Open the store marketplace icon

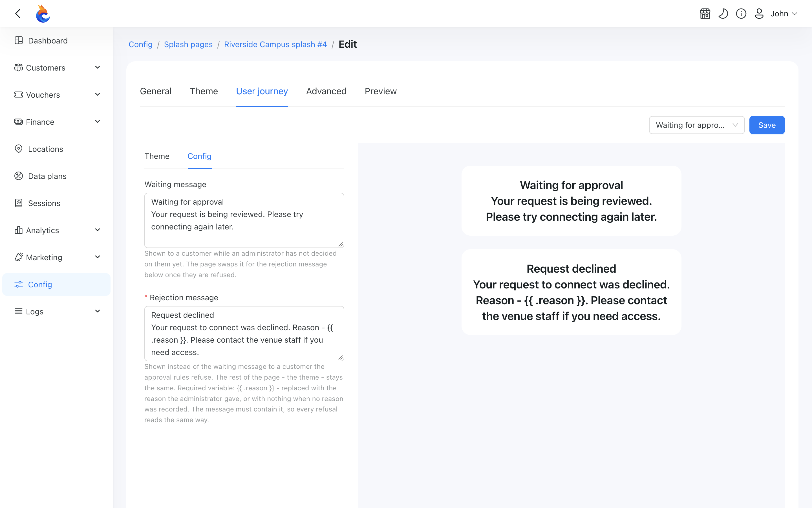705,14
